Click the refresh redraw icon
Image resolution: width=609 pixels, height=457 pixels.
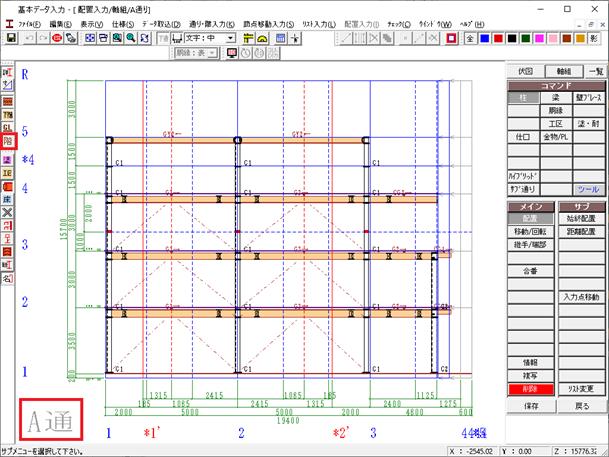(144, 38)
